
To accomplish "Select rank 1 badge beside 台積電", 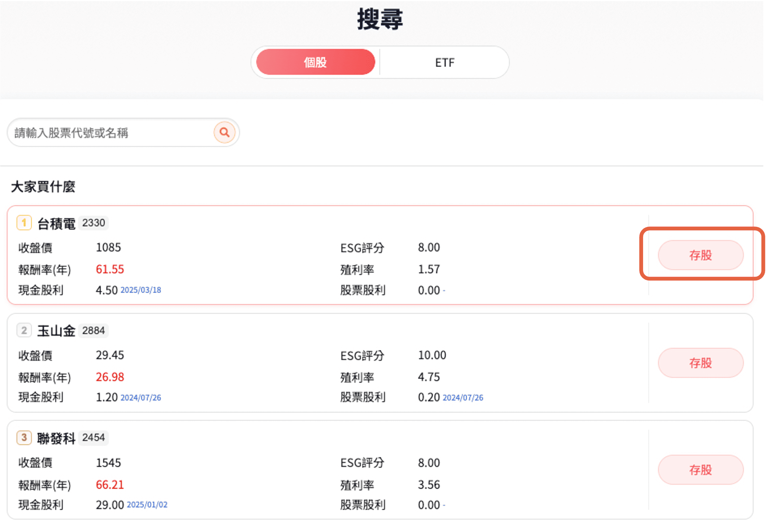I will (x=24, y=223).
